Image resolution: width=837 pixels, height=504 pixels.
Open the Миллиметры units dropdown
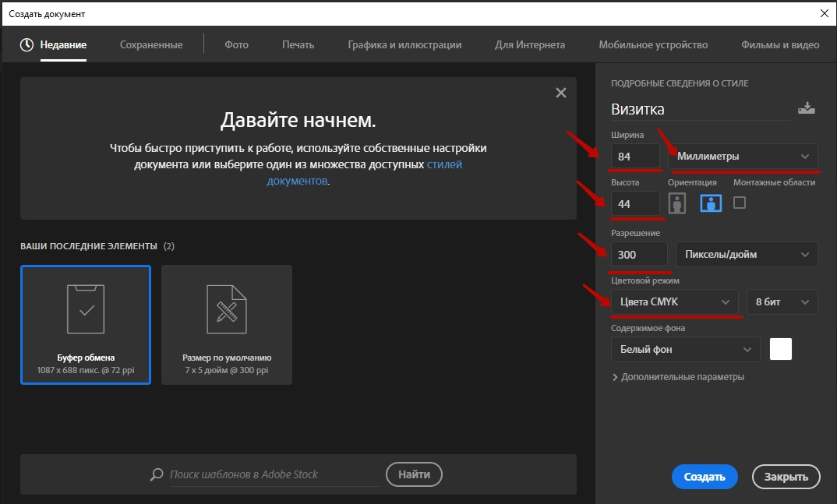point(743,157)
